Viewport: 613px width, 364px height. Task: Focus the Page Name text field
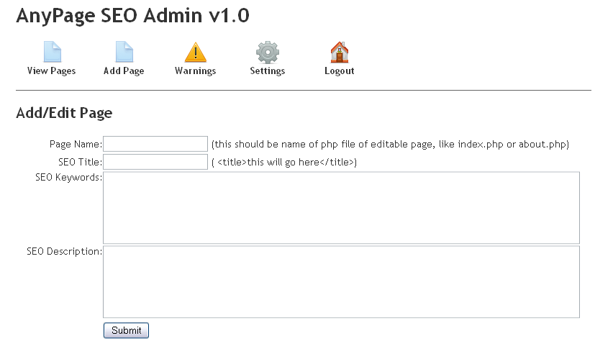point(155,144)
